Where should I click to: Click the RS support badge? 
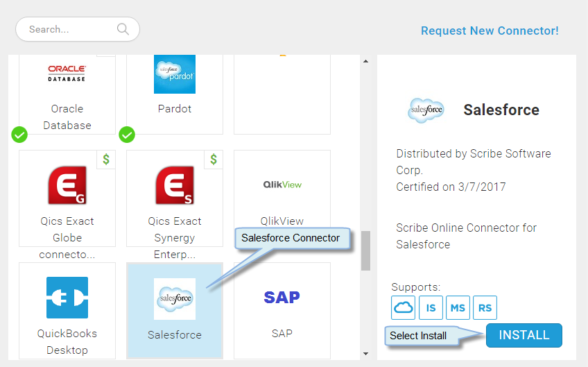click(x=485, y=308)
